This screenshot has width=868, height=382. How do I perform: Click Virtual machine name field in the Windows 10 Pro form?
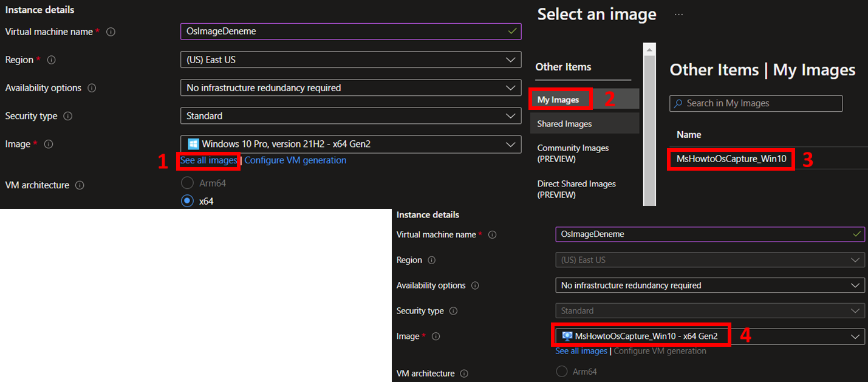350,32
